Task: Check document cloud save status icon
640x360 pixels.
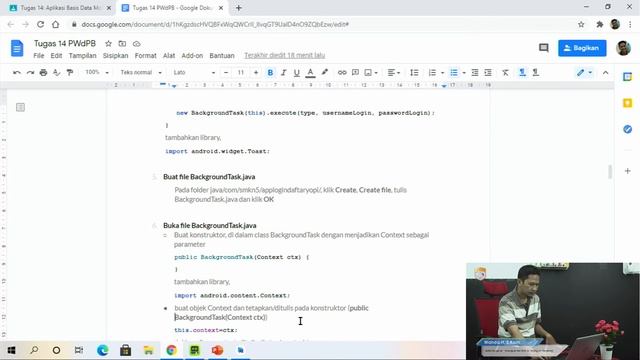Action: [x=136, y=44]
